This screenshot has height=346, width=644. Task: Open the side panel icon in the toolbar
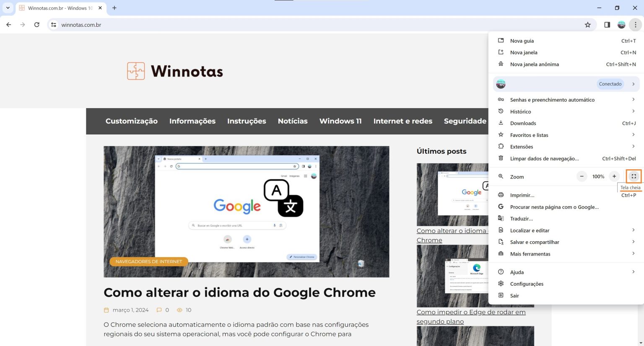click(x=606, y=25)
